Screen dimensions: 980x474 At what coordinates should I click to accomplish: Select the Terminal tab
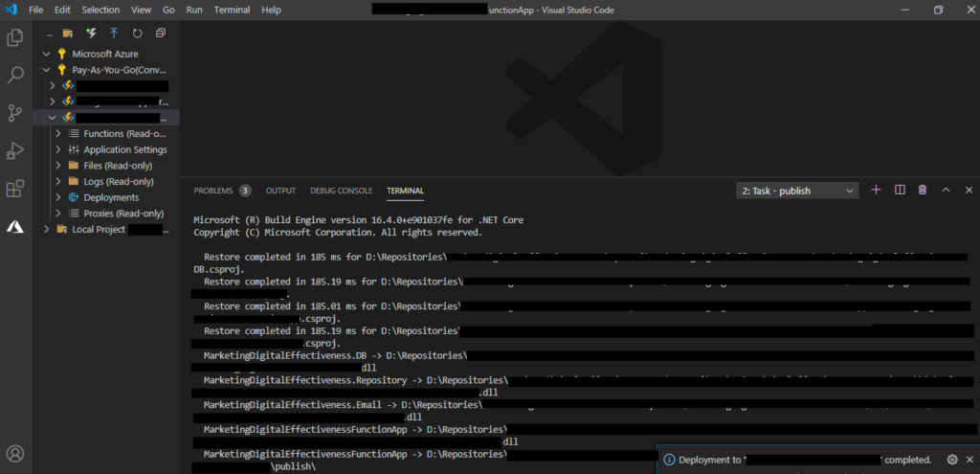pos(405,191)
